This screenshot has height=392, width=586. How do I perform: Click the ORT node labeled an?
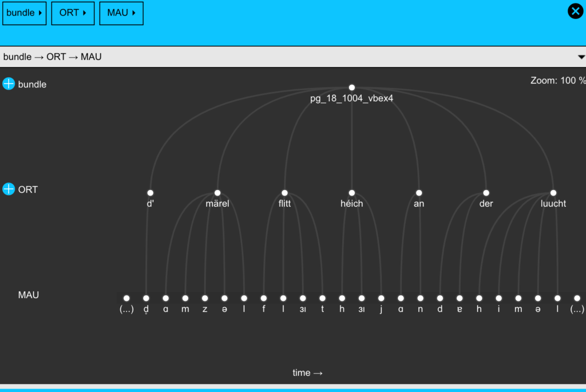pyautogui.click(x=419, y=193)
